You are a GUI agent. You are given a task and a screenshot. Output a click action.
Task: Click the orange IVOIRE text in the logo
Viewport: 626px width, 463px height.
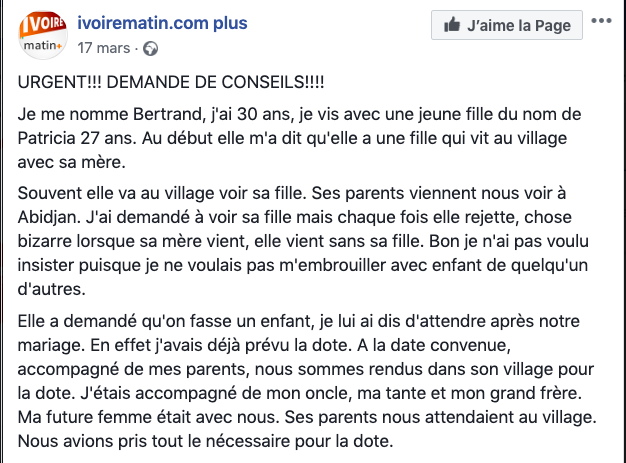(43, 24)
